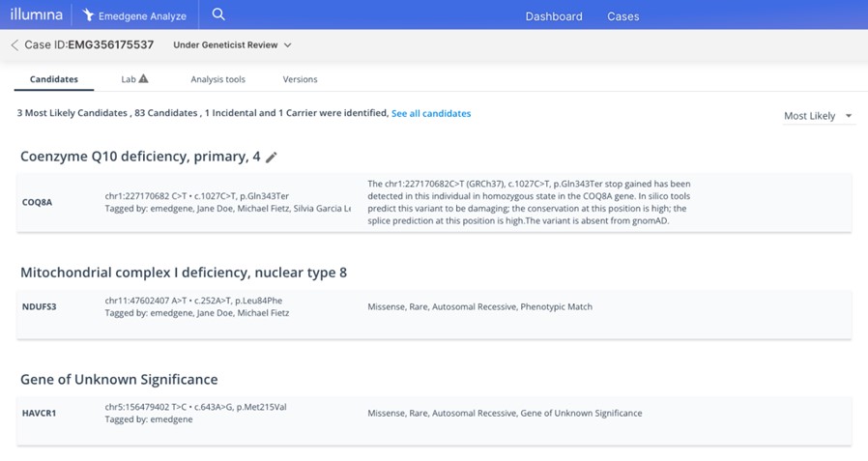The image size is (868, 461).
Task: Click the Case ID EMG356175537 label
Action: [x=89, y=45]
